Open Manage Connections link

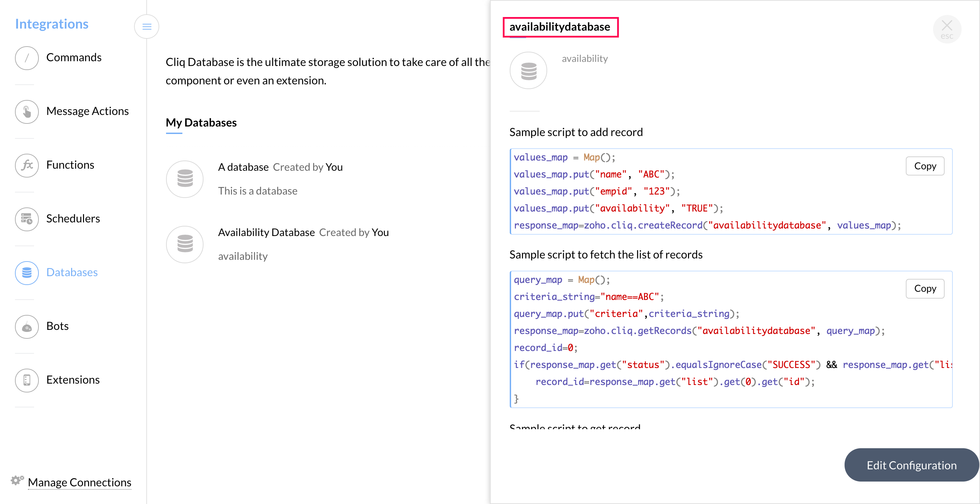[x=80, y=482]
